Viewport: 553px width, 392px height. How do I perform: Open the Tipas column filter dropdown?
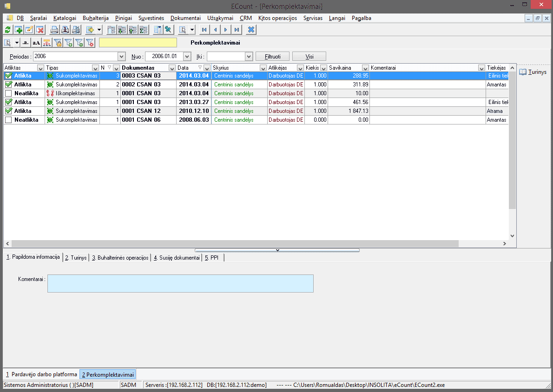coord(95,68)
